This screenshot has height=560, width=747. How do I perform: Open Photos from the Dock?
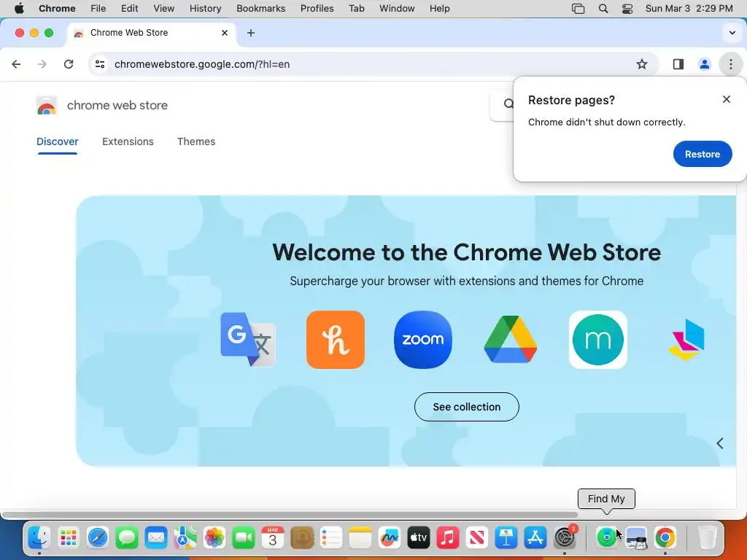(x=214, y=538)
